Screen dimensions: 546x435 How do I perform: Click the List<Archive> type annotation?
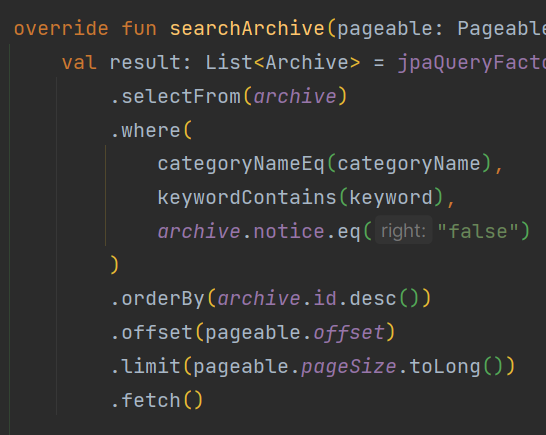pyautogui.click(x=283, y=63)
